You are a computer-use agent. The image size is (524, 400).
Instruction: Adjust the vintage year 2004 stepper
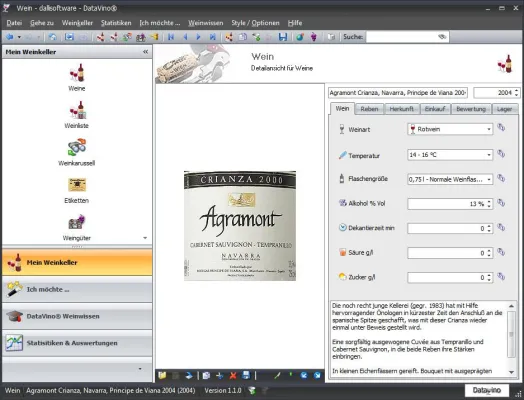point(517,93)
